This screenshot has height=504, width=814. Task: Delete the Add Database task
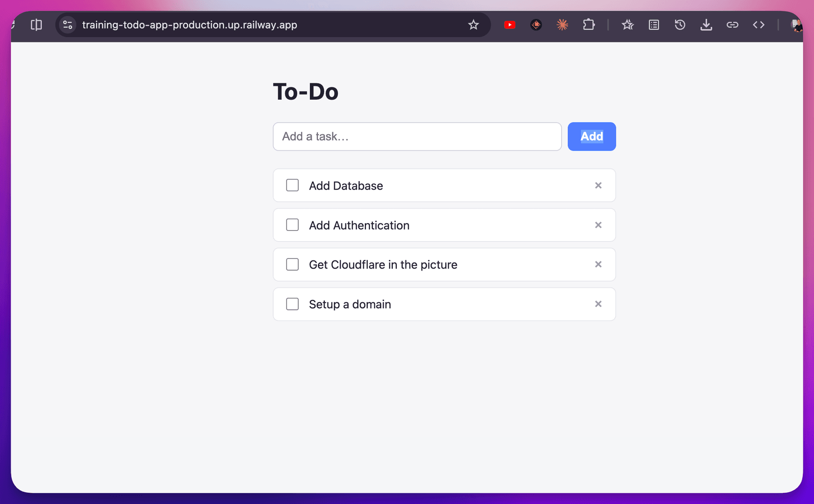coord(598,186)
